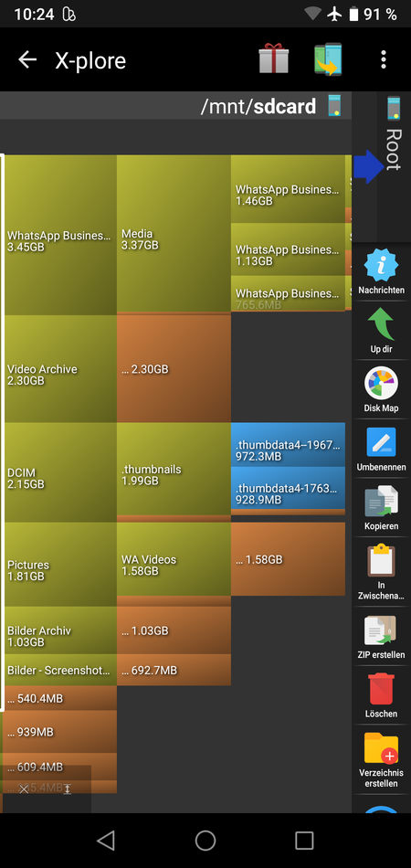Select the Bilder Archiv 1.03GB block

coord(60,630)
